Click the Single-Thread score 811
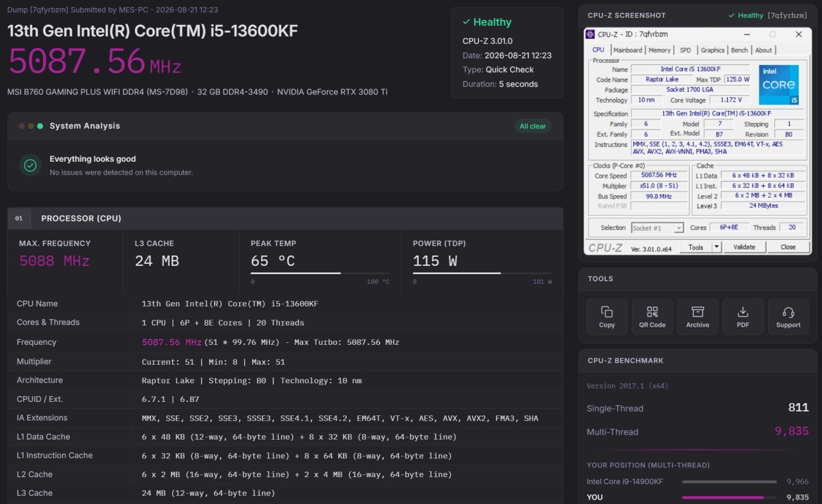The height and width of the screenshot is (504, 822). (x=798, y=408)
